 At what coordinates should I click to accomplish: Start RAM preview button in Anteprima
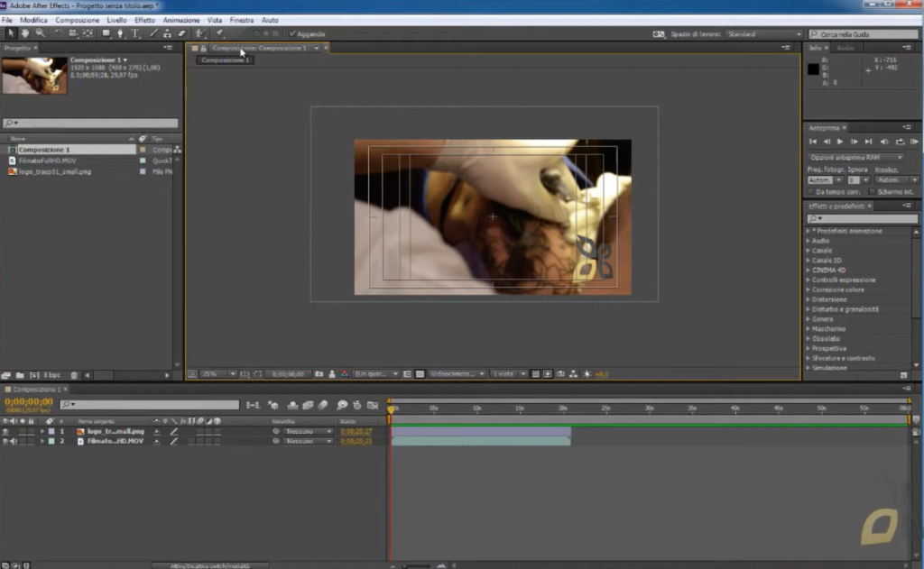click(x=914, y=142)
